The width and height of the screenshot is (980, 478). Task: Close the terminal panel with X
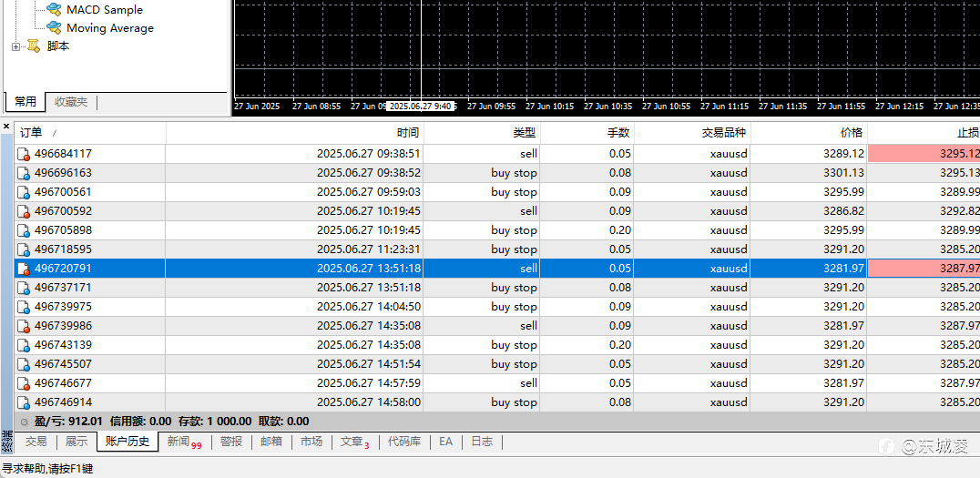(6, 127)
